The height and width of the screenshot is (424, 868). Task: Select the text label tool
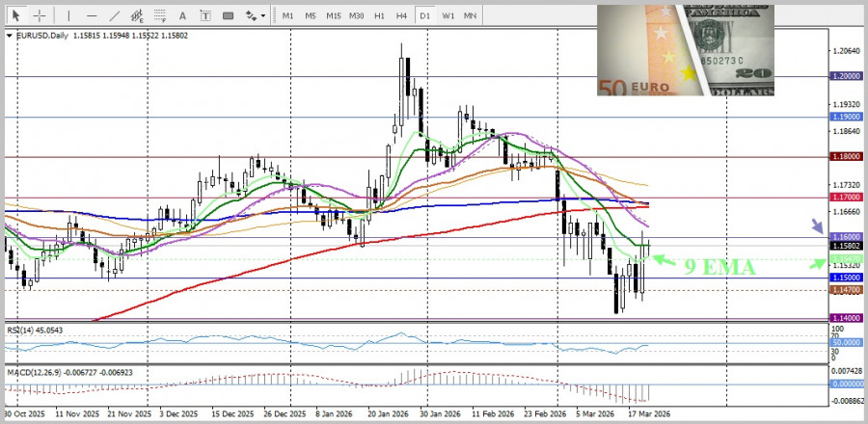[206, 15]
